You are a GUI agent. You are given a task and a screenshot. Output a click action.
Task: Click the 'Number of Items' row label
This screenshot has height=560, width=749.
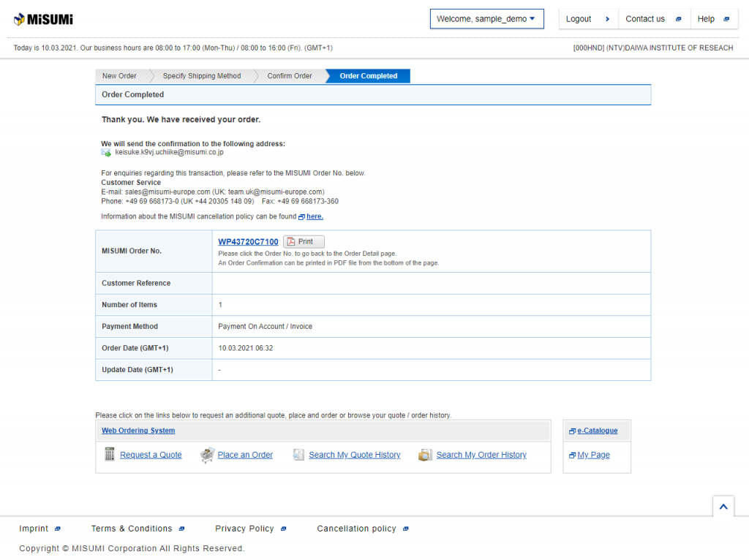(129, 305)
